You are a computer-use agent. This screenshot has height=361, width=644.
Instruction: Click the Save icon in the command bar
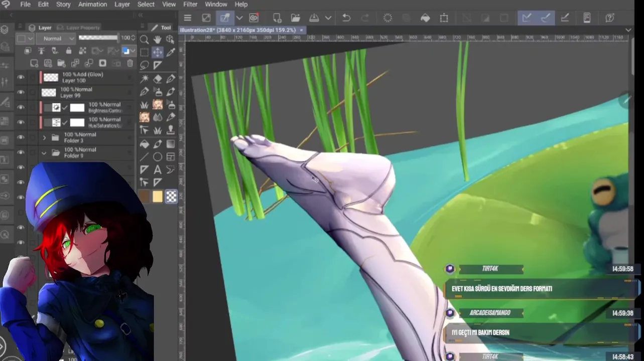pyautogui.click(x=314, y=18)
